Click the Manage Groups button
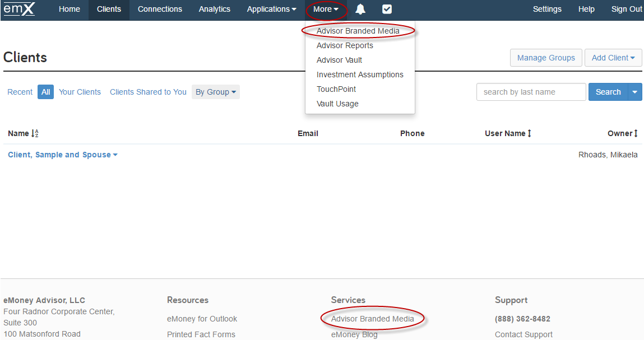This screenshot has height=340, width=644. tap(546, 58)
